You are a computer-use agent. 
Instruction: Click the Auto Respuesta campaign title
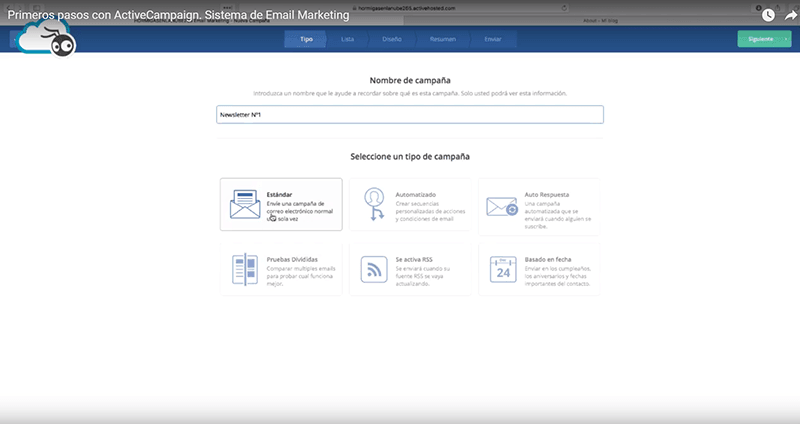coord(546,194)
